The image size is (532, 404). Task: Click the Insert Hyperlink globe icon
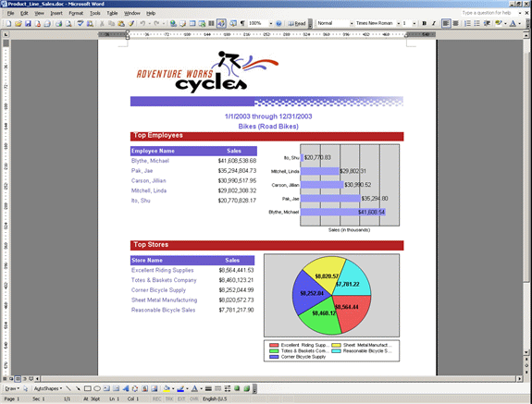click(x=173, y=23)
